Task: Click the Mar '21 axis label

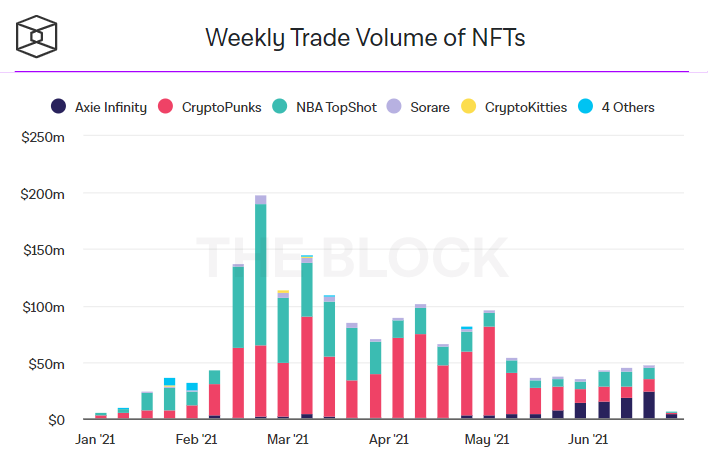Action: pos(288,439)
